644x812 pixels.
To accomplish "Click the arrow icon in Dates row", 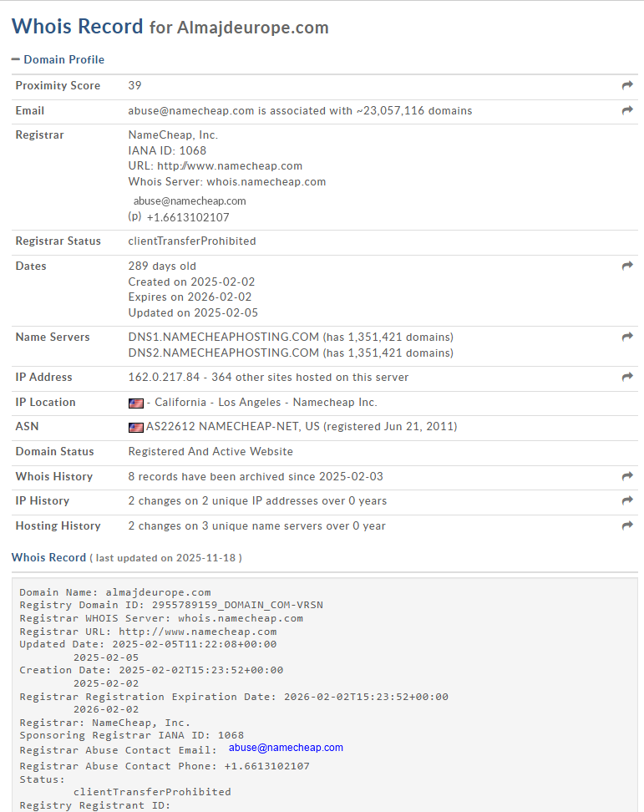I will click(627, 266).
